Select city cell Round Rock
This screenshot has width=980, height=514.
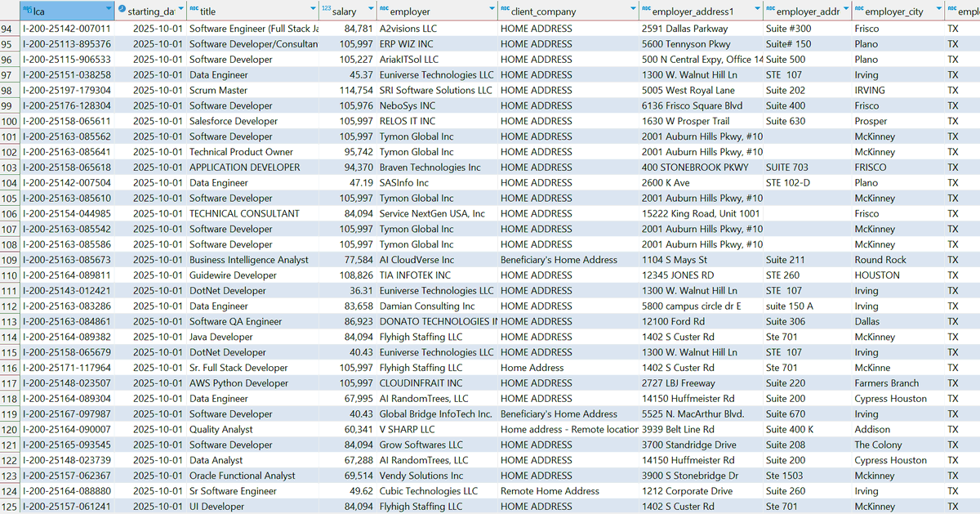pos(897,260)
